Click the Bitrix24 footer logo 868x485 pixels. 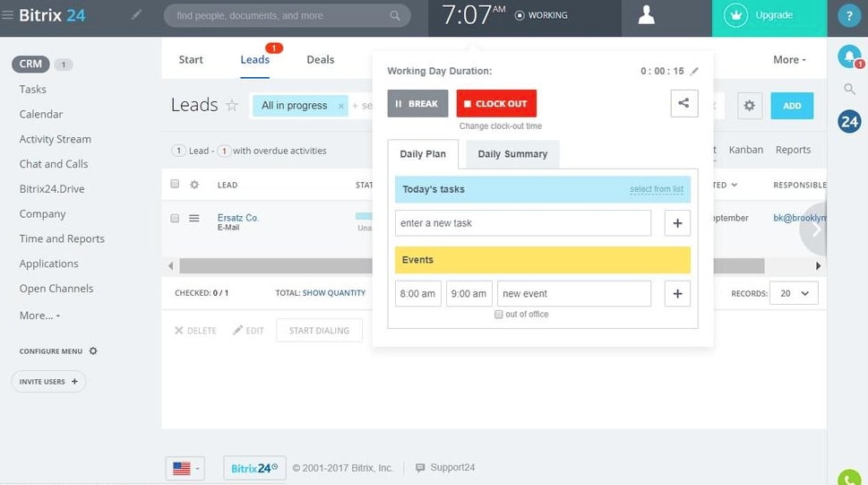254,468
